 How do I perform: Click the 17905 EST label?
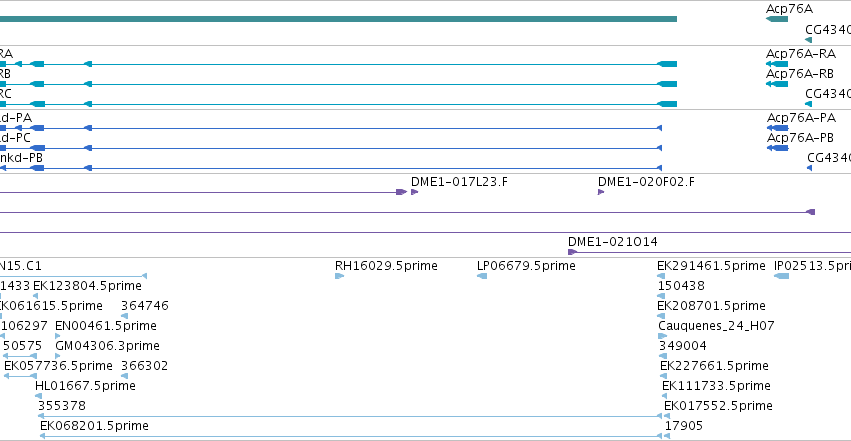click(x=684, y=426)
